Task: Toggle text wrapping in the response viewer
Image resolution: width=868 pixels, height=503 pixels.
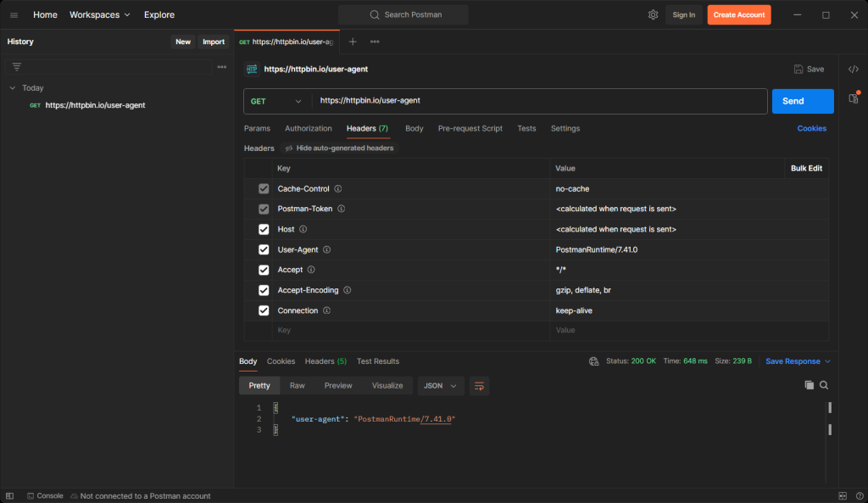Action: pyautogui.click(x=479, y=386)
